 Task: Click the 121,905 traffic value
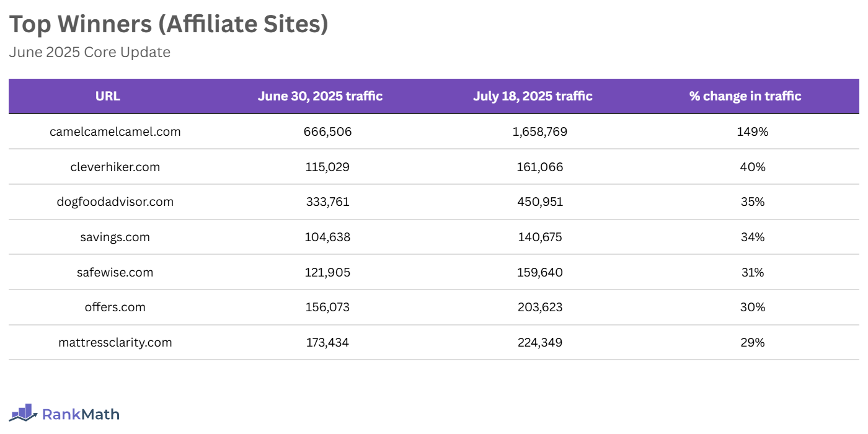pos(328,272)
